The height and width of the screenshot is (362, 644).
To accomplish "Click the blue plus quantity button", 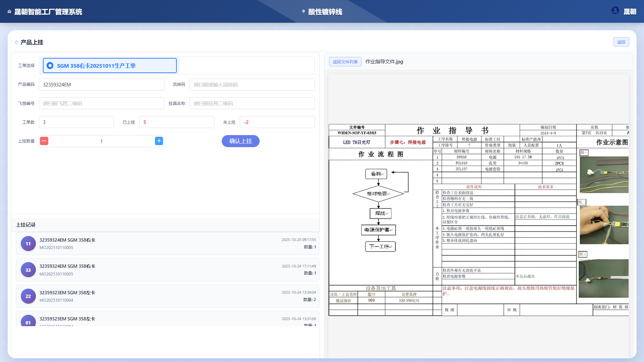I will coord(159,141).
